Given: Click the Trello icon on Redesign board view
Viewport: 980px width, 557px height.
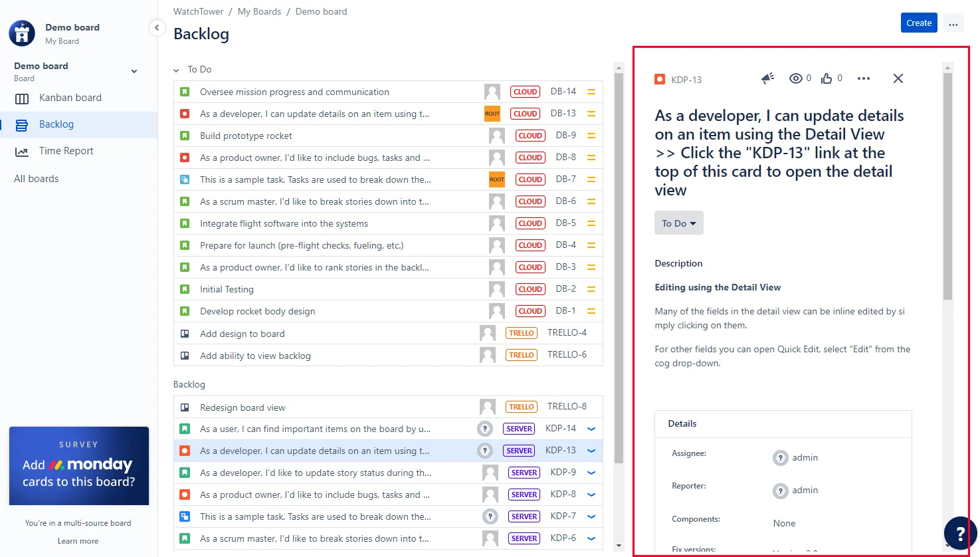Looking at the screenshot, I should [185, 407].
